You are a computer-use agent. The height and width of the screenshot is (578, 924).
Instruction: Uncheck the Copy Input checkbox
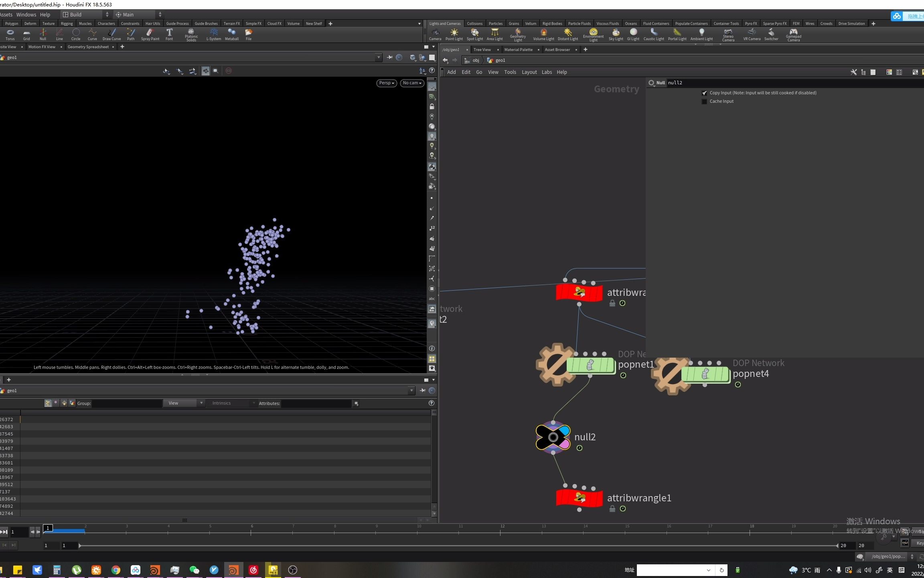pyautogui.click(x=704, y=93)
